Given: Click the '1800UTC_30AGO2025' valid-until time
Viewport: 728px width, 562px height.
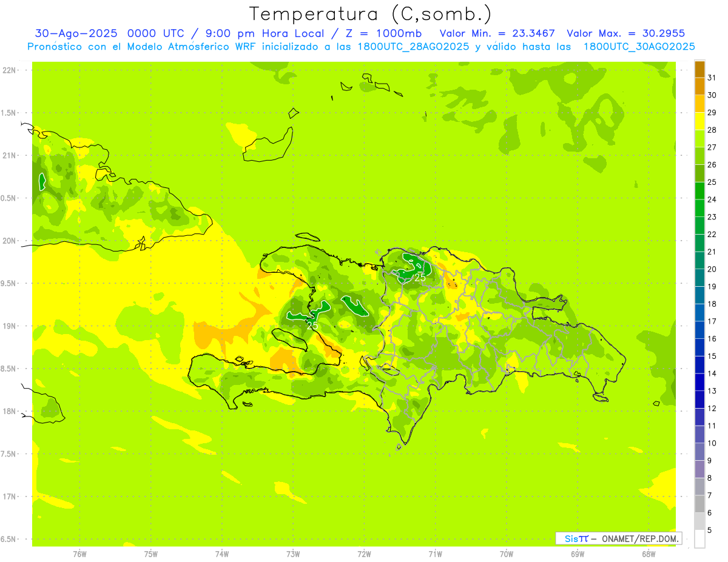Looking at the screenshot, I should coord(639,46).
